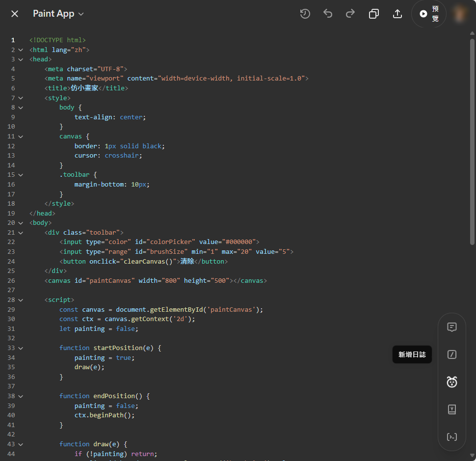Screen dimensions: 476x461
Task: Click the text-align property on line 9
Action: (x=94, y=117)
